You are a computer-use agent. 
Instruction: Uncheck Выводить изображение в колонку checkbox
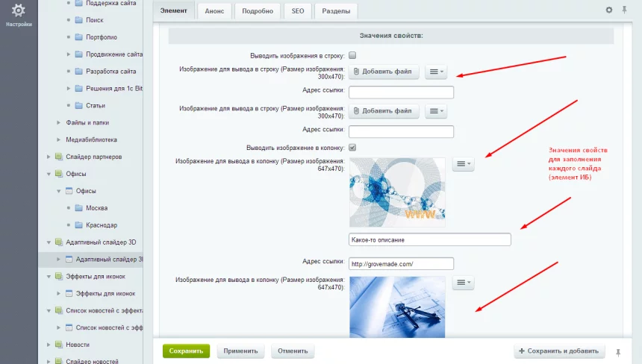(352, 147)
